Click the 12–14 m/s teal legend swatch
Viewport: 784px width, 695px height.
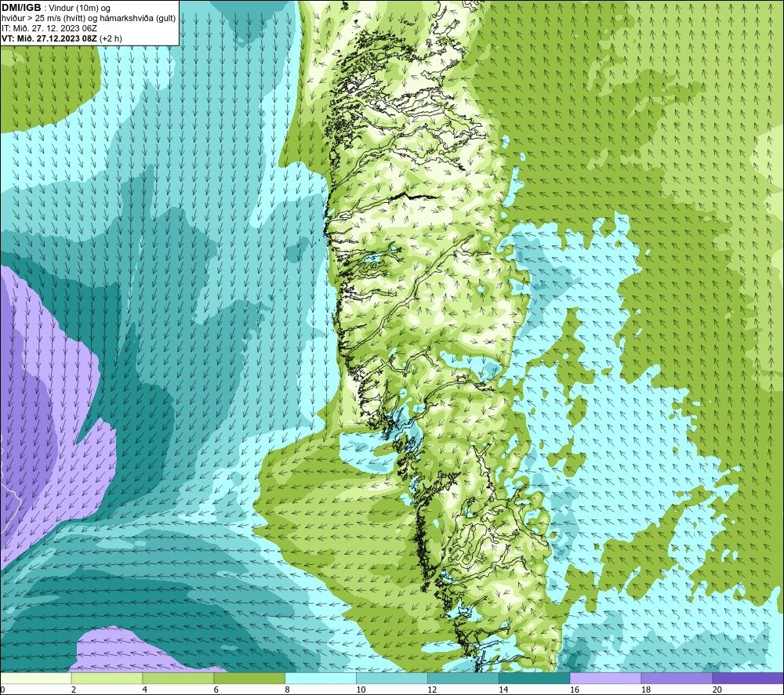click(463, 678)
